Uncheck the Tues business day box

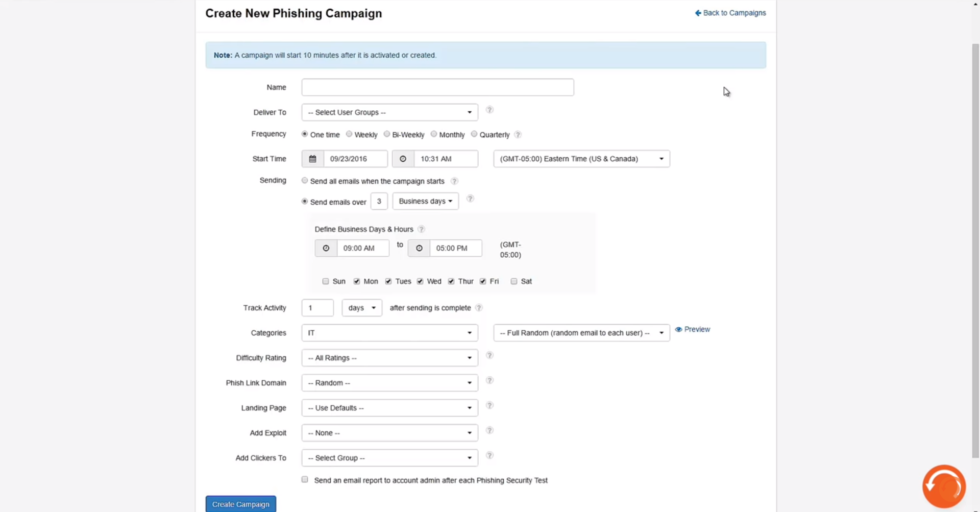388,281
